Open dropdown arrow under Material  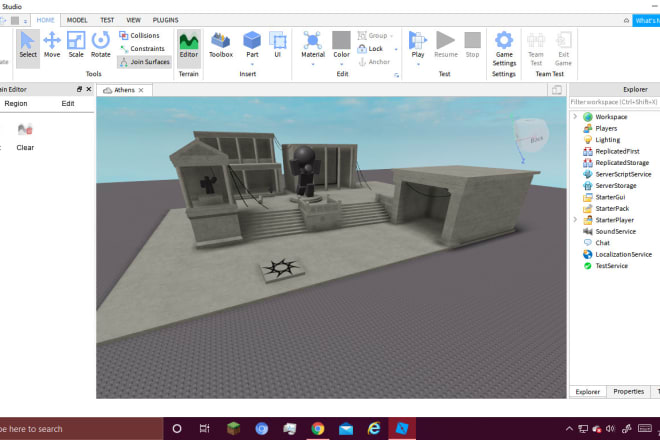313,64
